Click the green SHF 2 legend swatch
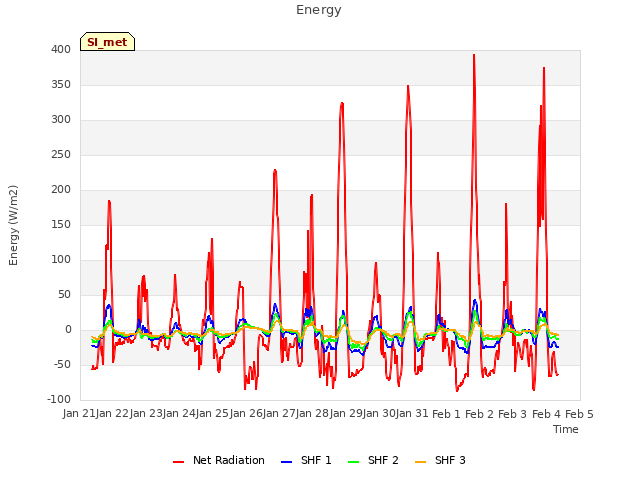This screenshot has height=480, width=640. pyautogui.click(x=353, y=462)
